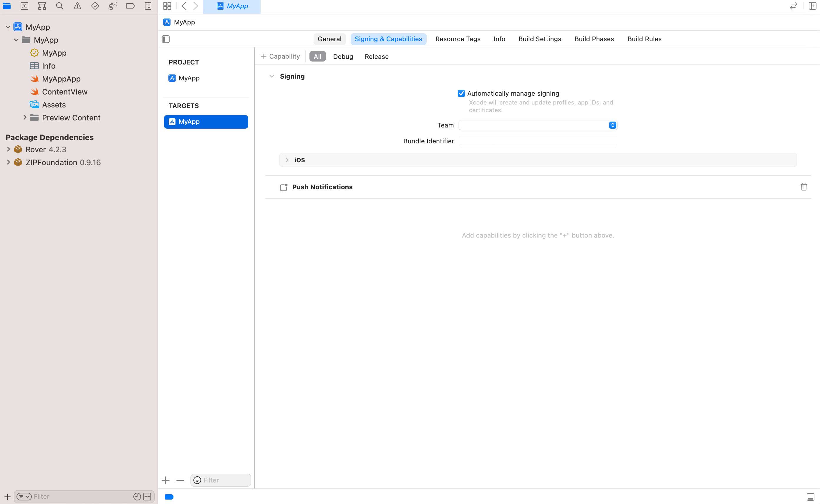Viewport: 820px width, 504px height.
Task: Select the All configurations filter
Action: pos(317,56)
